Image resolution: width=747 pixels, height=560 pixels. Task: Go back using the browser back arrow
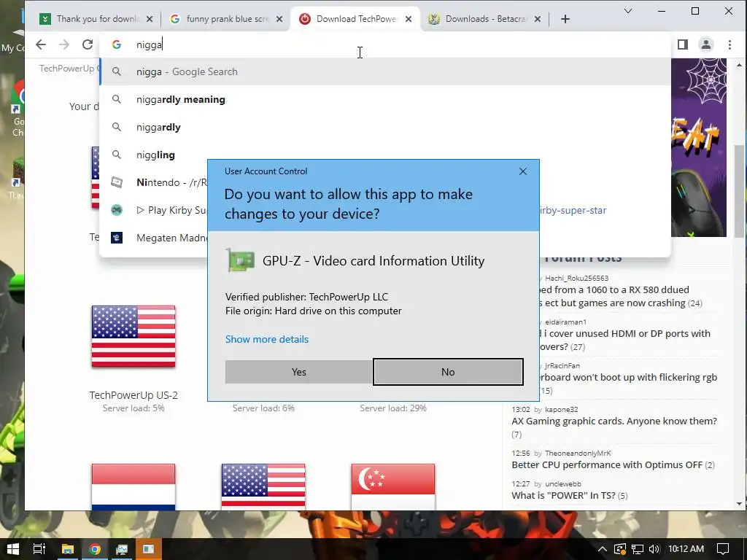(41, 44)
